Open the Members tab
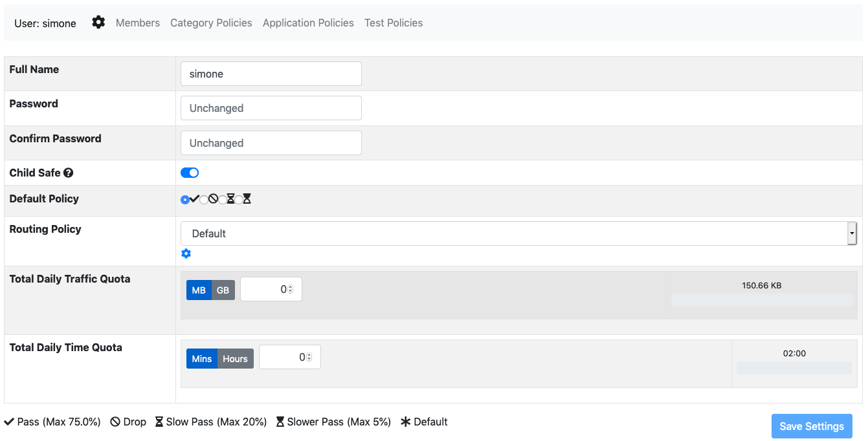The image size is (868, 441). coord(138,23)
